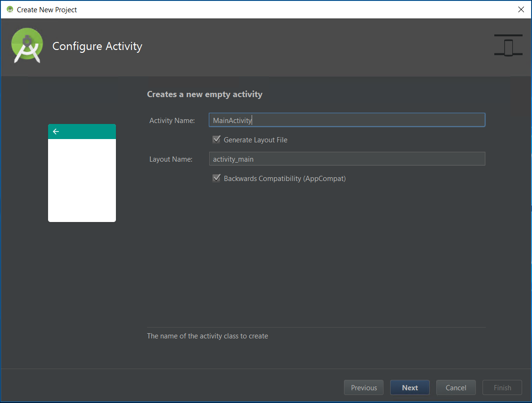The image size is (532, 403).
Task: Click the Configure Activity heading
Action: (98, 46)
